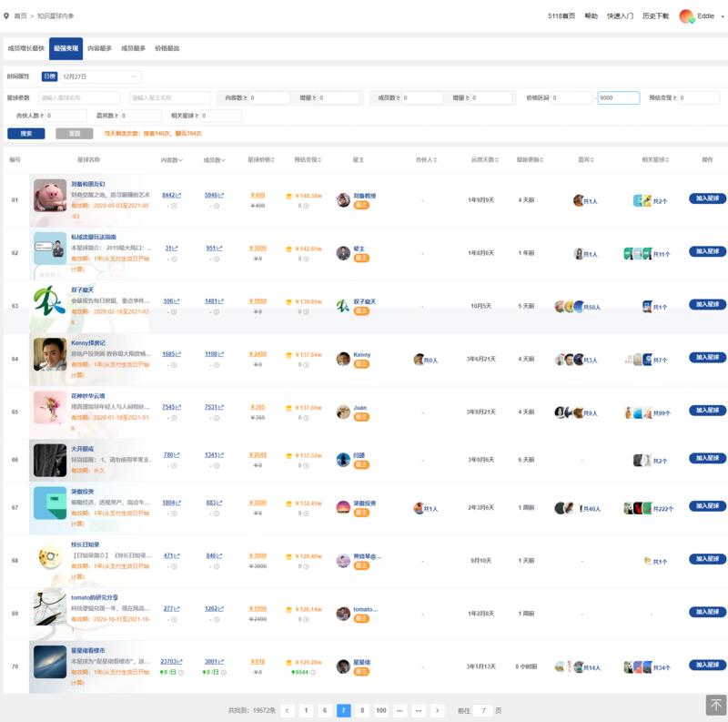Click the blue 搜索 button
Viewport: 728px width, 722px height.
click(x=25, y=133)
